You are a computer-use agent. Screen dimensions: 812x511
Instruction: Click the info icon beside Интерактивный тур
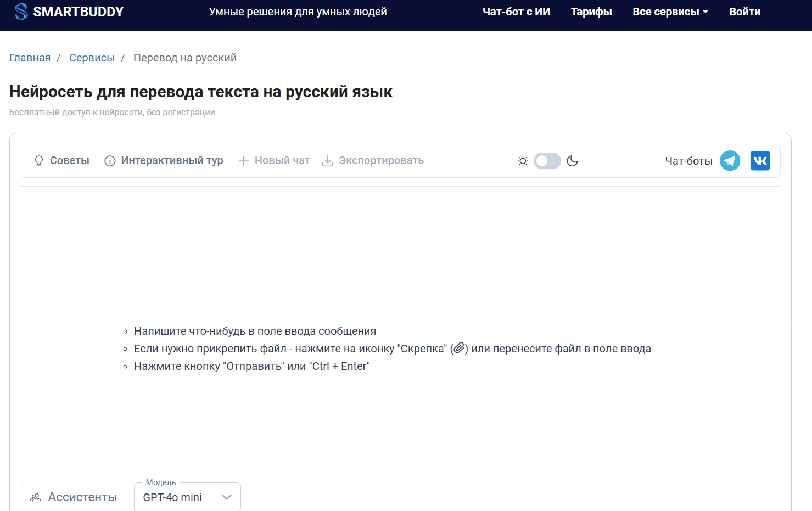[109, 160]
